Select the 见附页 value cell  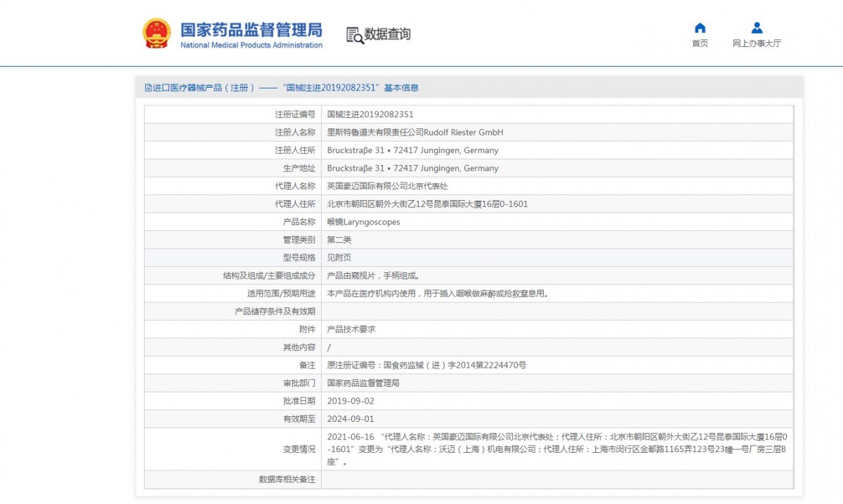[x=557, y=258]
